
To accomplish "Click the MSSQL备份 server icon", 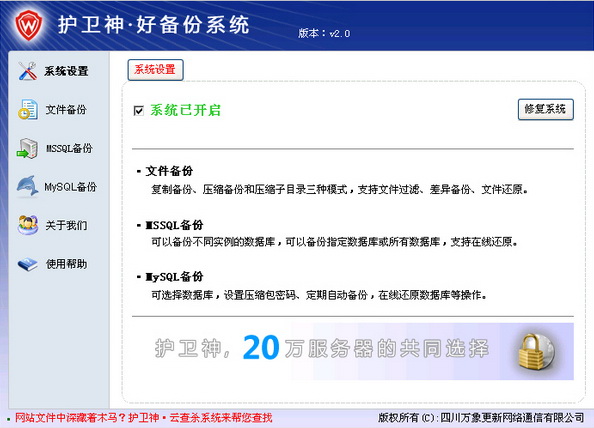I will click(x=27, y=148).
